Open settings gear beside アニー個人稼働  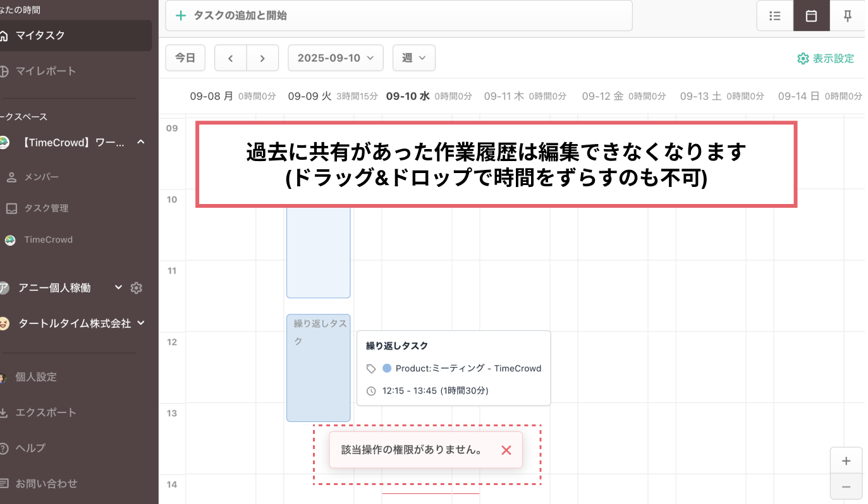tap(136, 288)
